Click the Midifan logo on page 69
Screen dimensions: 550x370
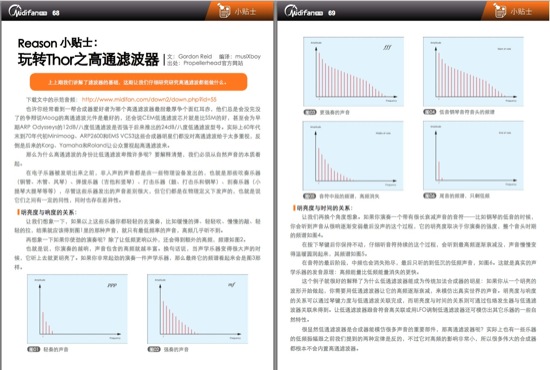(x=303, y=12)
